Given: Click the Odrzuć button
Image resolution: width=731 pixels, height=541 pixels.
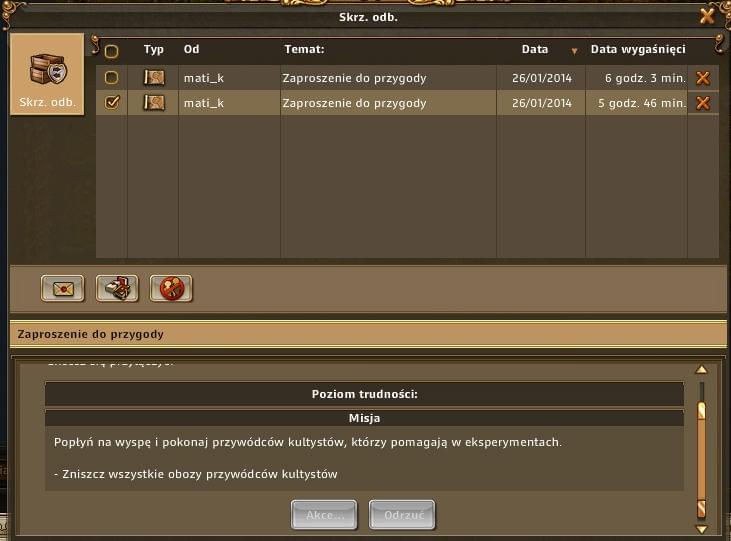Looking at the screenshot, I should tap(402, 515).
